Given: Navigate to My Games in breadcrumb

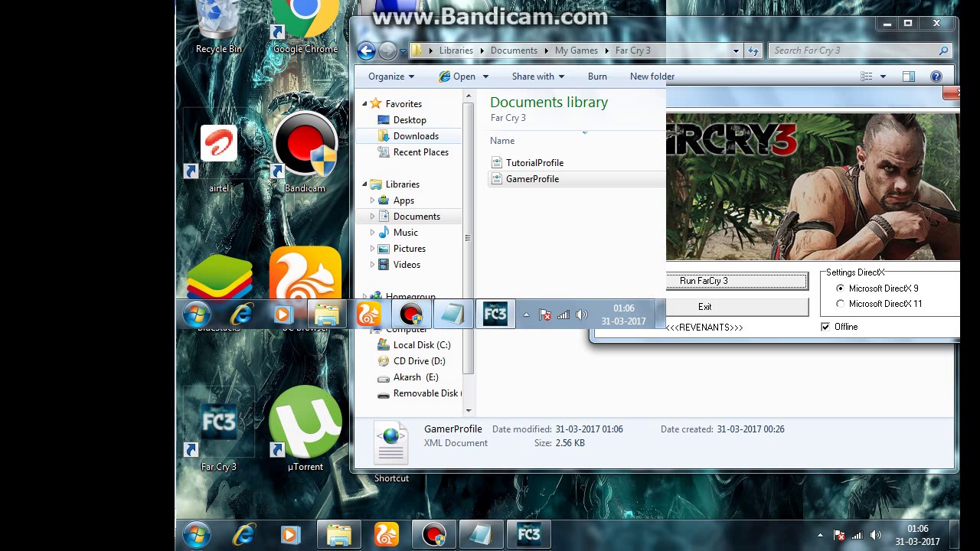Looking at the screenshot, I should pos(577,51).
